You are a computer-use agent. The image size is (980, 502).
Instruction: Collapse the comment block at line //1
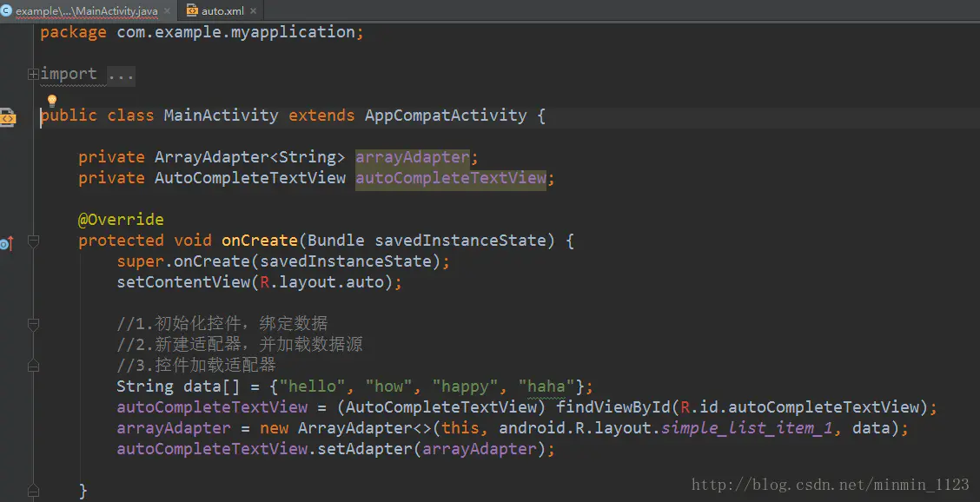point(33,325)
